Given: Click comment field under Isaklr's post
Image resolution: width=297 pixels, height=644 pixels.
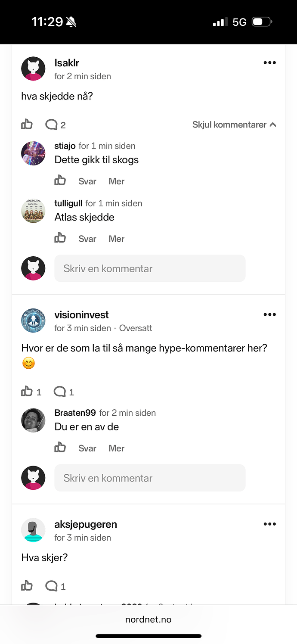Looking at the screenshot, I should (150, 268).
